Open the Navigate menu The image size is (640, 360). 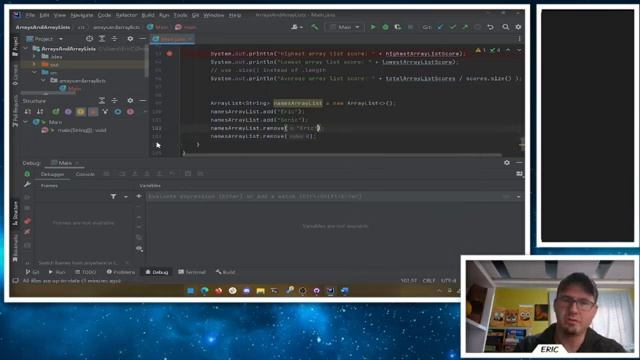coord(82,15)
